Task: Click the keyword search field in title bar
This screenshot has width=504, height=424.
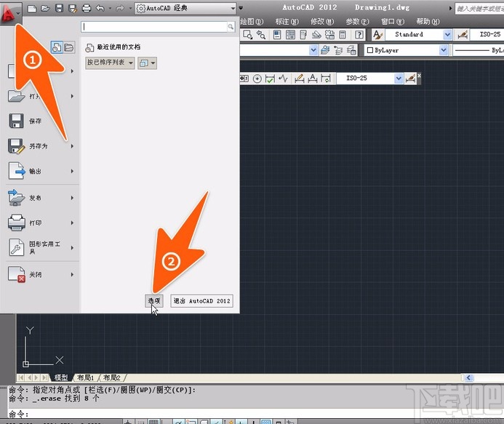Action: [479, 9]
